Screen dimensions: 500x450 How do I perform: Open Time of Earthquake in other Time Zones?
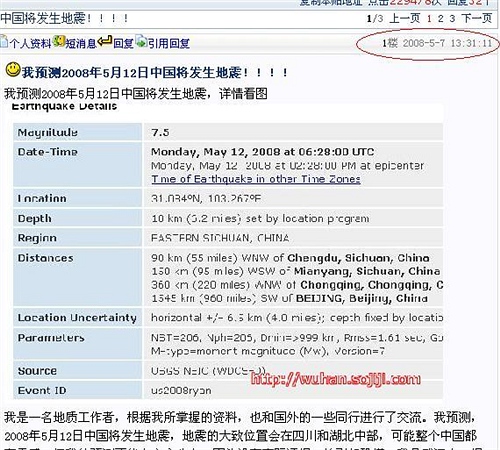(256, 179)
